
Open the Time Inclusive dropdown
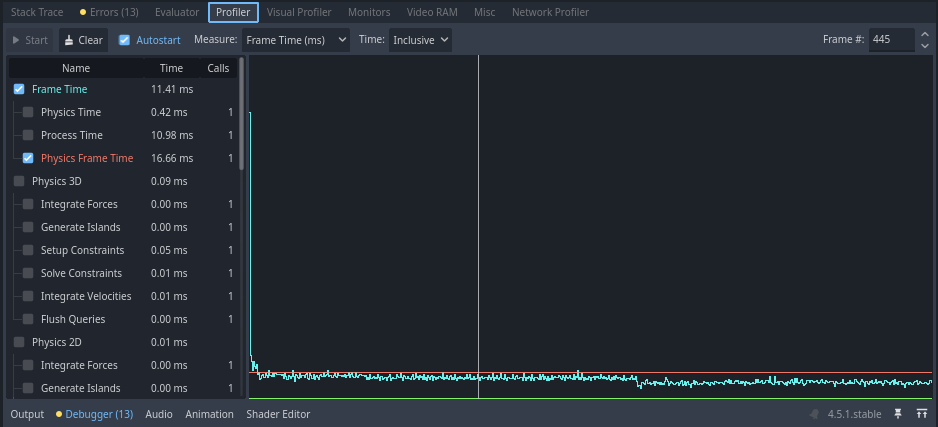[419, 40]
